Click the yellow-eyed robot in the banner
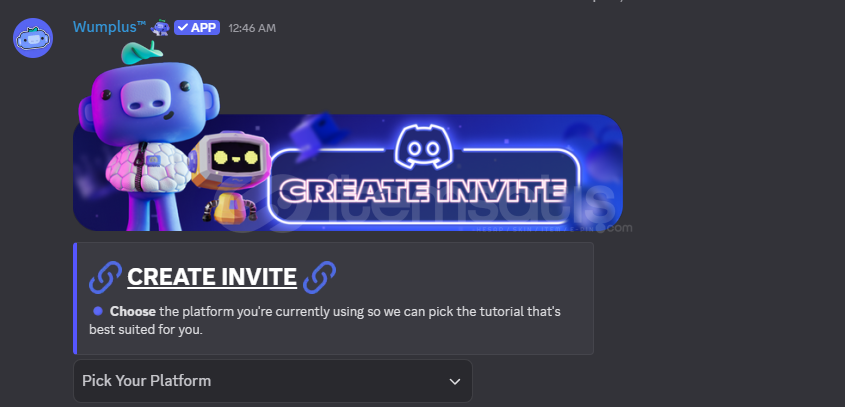The height and width of the screenshot is (407, 845). [230, 176]
